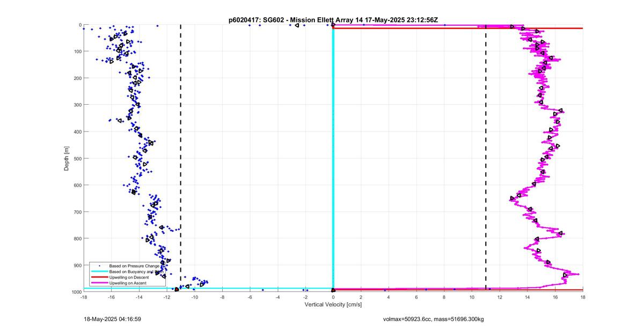Click the depth axis tick label '500'
Viewport: 644px width, 328px height.
pyautogui.click(x=77, y=158)
